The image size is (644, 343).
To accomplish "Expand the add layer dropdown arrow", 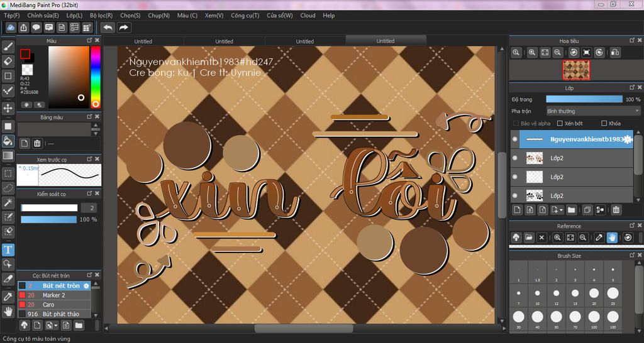I will pos(561,210).
